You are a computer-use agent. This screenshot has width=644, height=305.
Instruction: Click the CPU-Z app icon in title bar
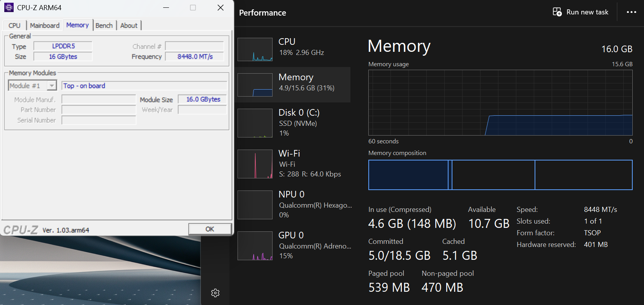(9, 7)
